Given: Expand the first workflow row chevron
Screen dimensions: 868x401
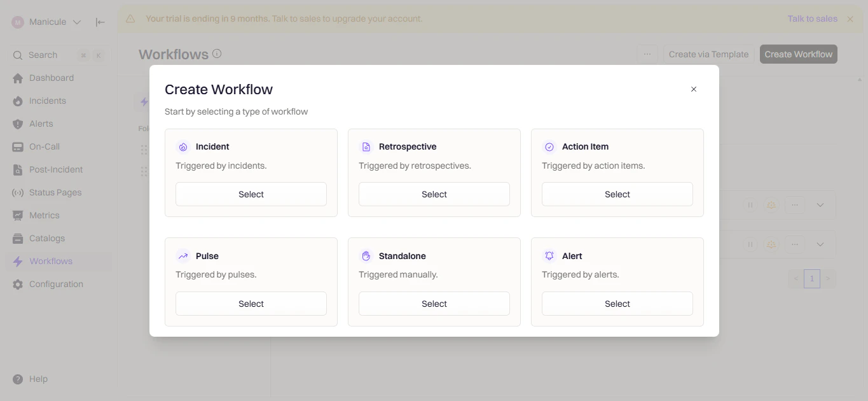Looking at the screenshot, I should (820, 205).
